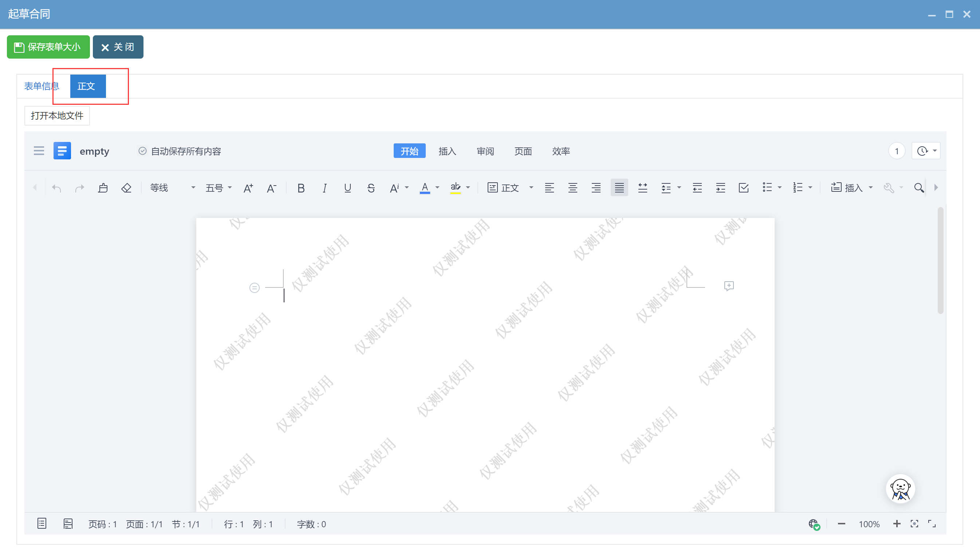
Task: Apply distributed alignment icon
Action: pyautogui.click(x=643, y=188)
